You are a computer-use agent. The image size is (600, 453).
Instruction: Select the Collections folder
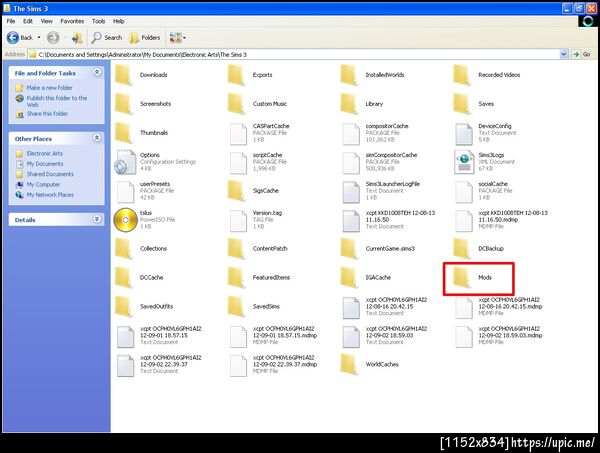tap(141, 248)
